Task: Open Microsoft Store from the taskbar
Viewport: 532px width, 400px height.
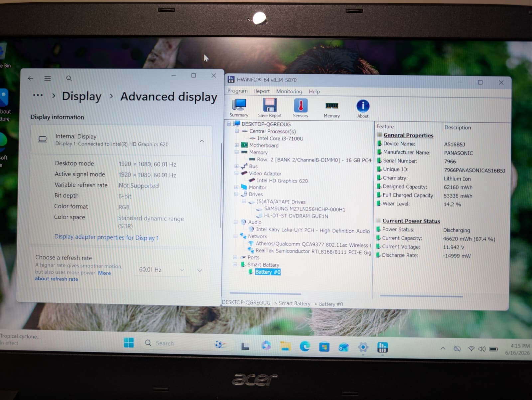Action: point(324,347)
